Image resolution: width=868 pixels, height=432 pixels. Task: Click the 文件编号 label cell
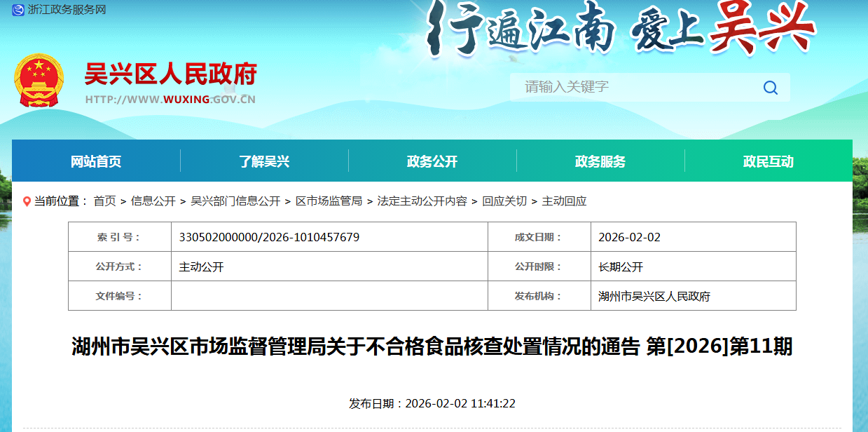pyautogui.click(x=120, y=296)
